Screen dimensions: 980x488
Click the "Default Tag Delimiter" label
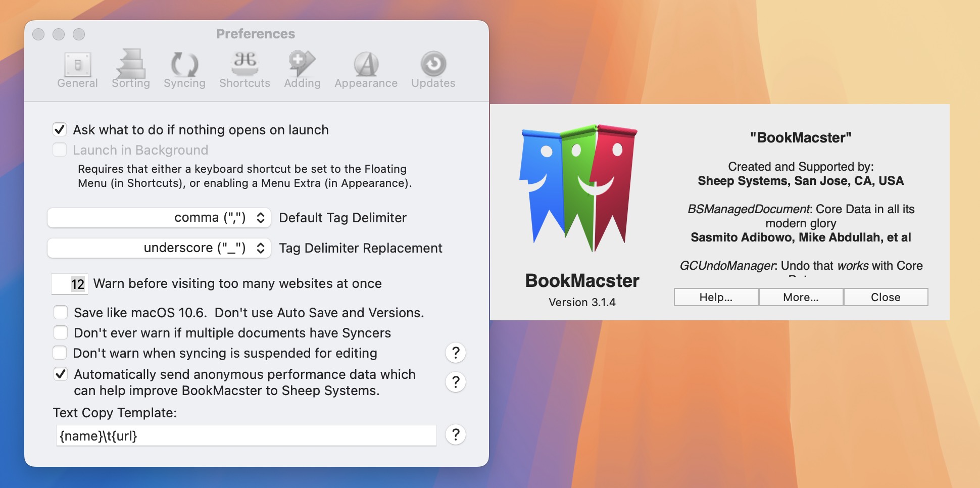342,218
